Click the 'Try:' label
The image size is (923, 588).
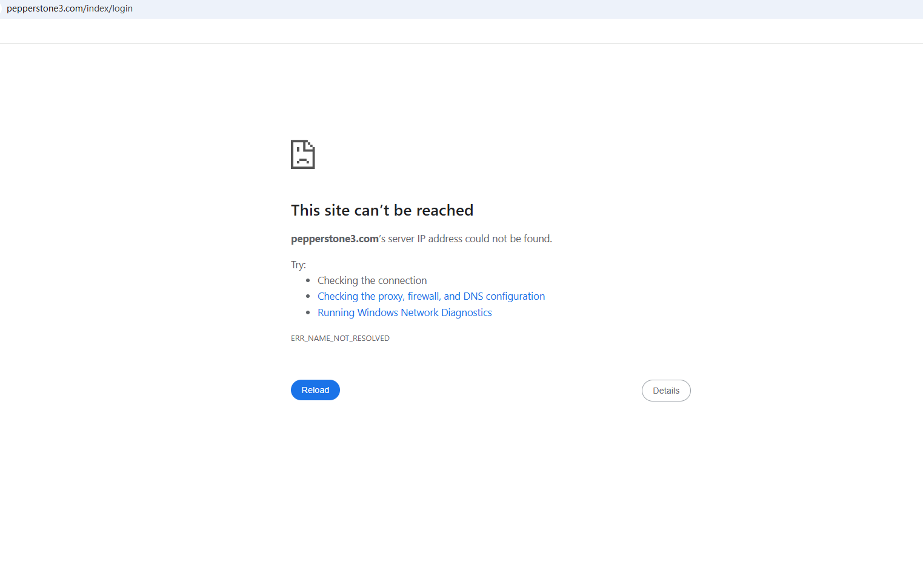(x=298, y=265)
